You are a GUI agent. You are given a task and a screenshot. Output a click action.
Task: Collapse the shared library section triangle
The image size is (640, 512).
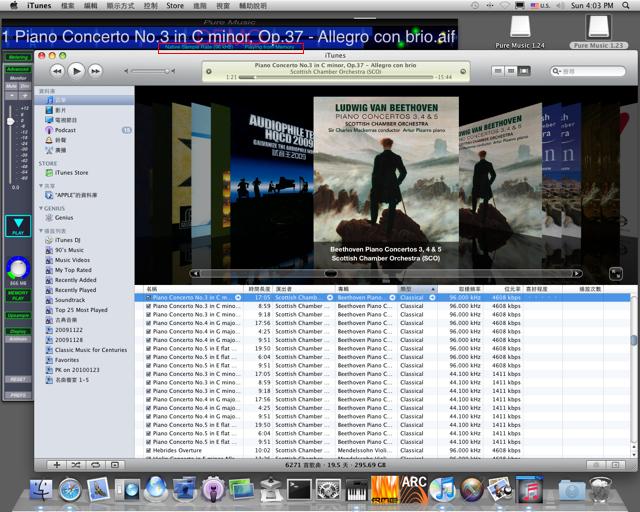41,186
